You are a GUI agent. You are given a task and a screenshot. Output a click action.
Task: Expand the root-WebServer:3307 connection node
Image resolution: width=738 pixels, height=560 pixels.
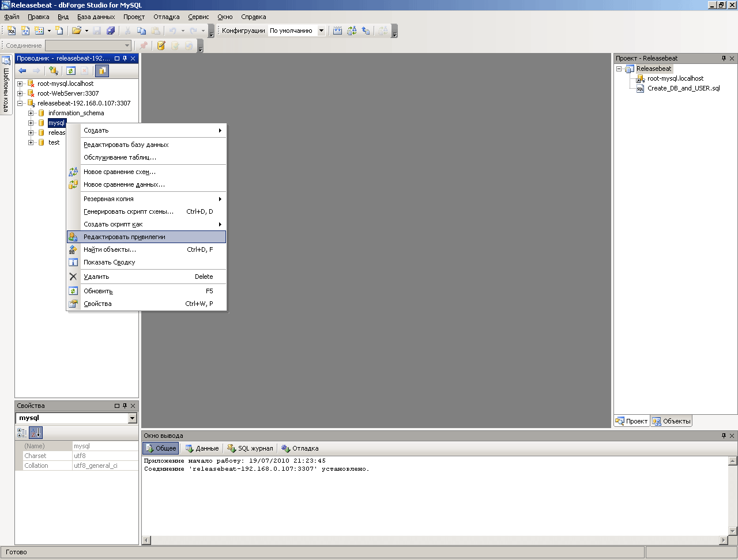[20, 93]
